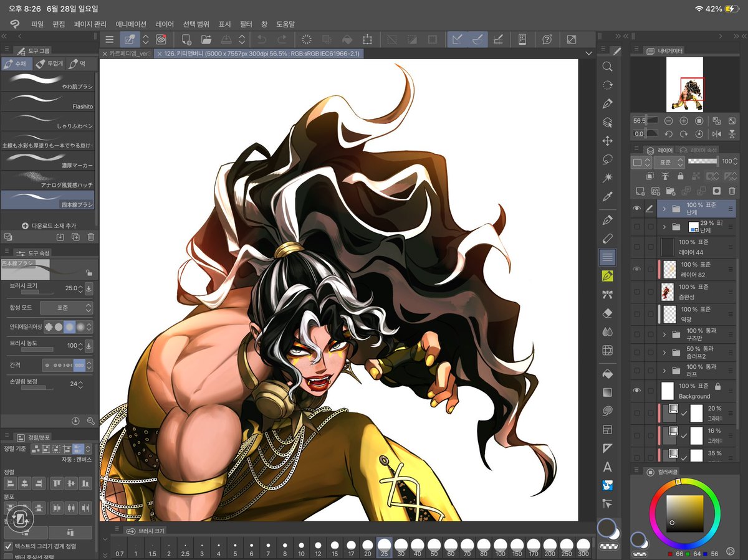Open a file using the folder icon
The image size is (748, 560).
click(x=208, y=39)
